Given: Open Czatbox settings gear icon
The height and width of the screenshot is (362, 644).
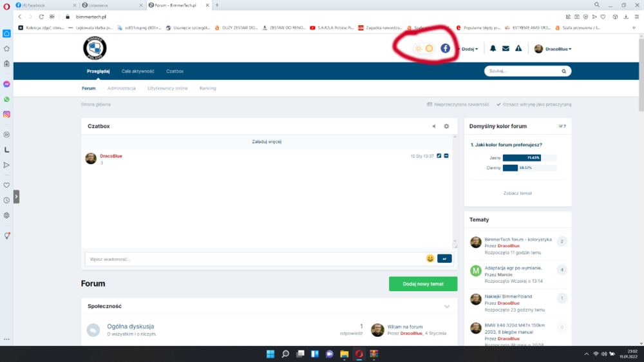Looking at the screenshot, I should click(446, 126).
